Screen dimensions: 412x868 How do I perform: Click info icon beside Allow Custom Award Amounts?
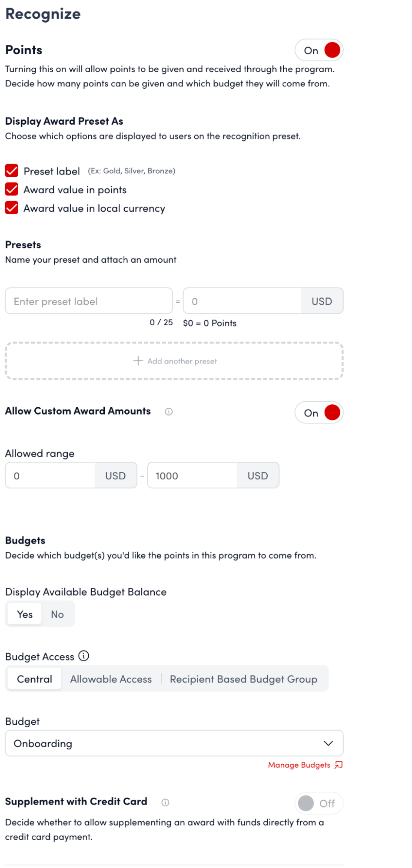point(169,412)
